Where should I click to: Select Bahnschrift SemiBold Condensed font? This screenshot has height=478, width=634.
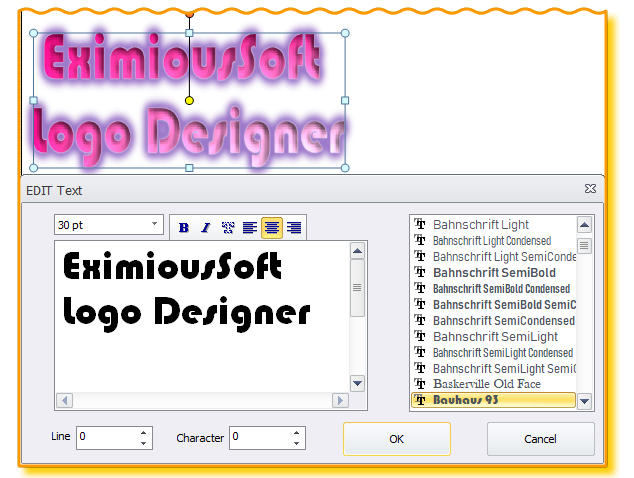coord(494,288)
